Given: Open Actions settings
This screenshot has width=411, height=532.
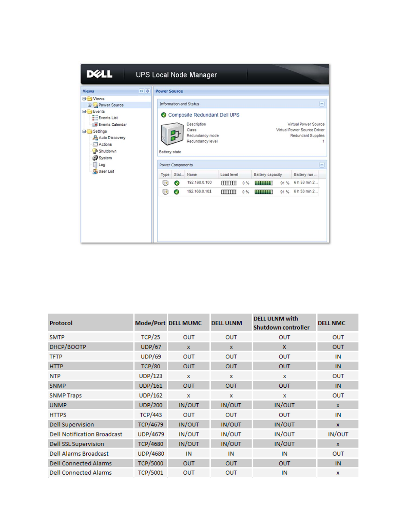Looking at the screenshot, I should 105,144.
